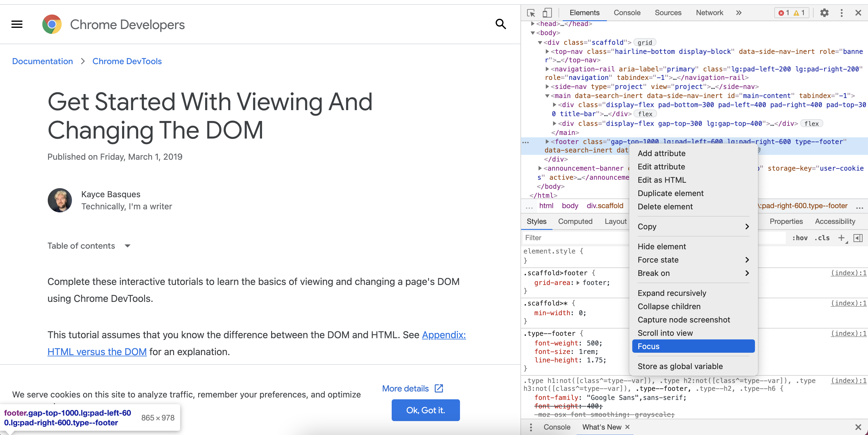The image size is (868, 435).
Task: Toggle the :hov element state panel
Action: [x=799, y=238]
